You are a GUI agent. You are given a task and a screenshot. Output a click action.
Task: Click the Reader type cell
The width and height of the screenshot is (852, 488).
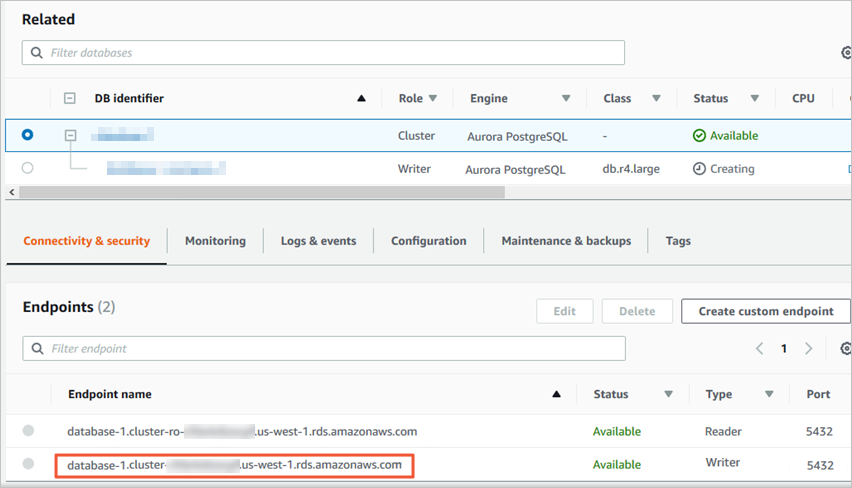click(x=723, y=431)
